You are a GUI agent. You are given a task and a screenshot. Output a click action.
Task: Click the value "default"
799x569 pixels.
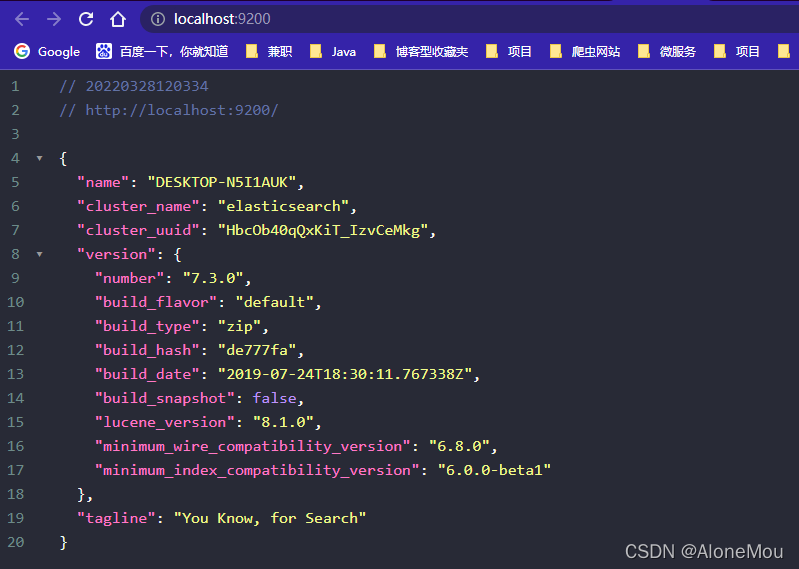pos(275,302)
